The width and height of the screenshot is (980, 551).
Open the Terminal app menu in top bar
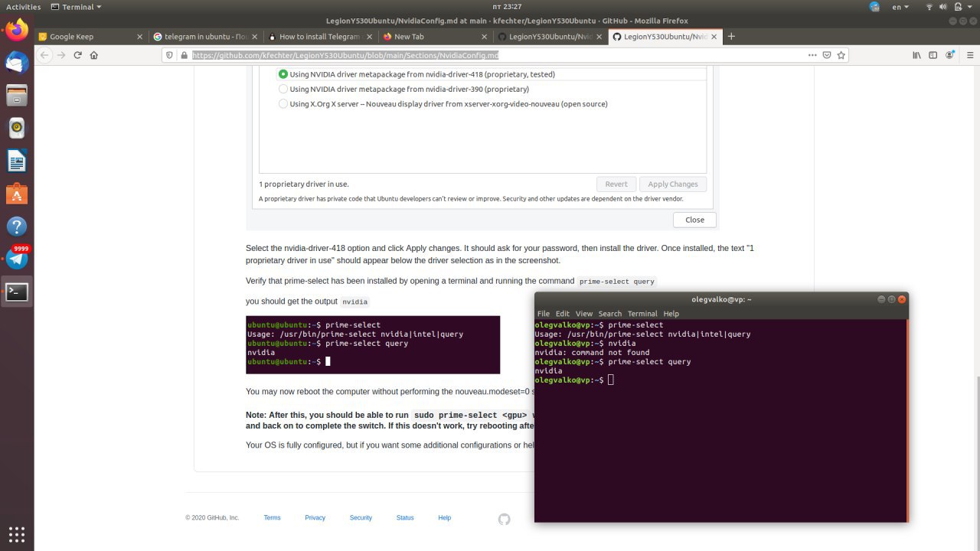pyautogui.click(x=77, y=7)
